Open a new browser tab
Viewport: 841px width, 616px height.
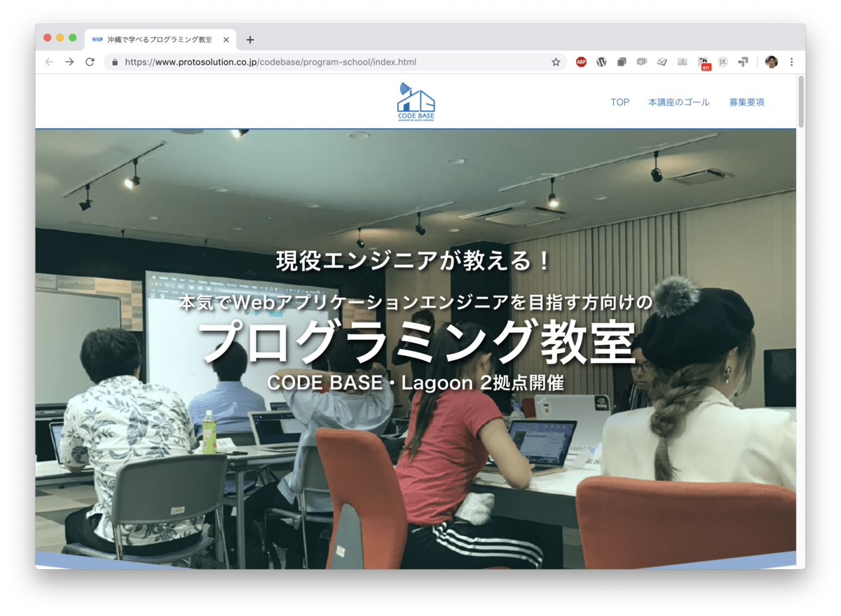[x=250, y=39]
